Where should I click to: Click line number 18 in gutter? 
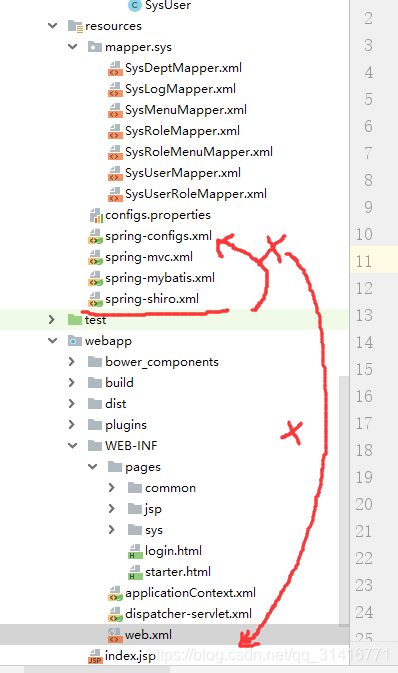(x=364, y=450)
